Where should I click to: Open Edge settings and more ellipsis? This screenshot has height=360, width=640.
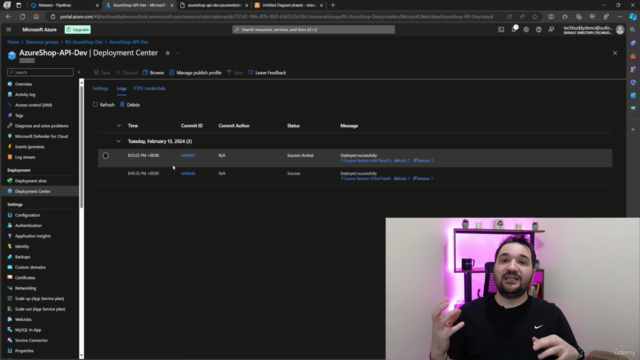point(620,17)
